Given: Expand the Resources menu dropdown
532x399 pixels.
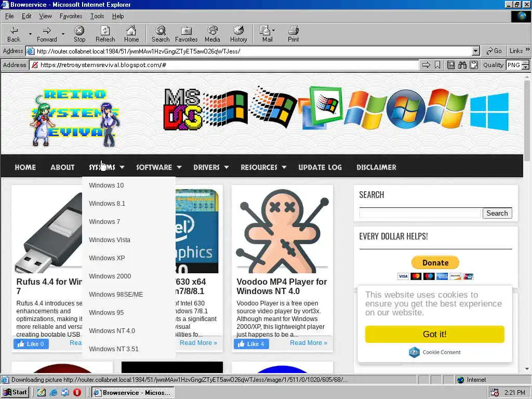Looking at the screenshot, I should coord(284,167).
